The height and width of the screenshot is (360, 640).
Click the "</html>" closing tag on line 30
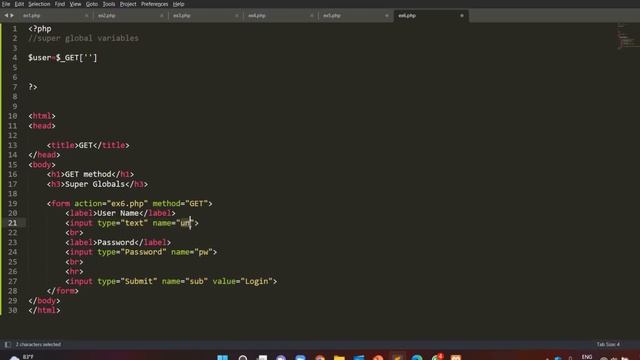pyautogui.click(x=44, y=310)
